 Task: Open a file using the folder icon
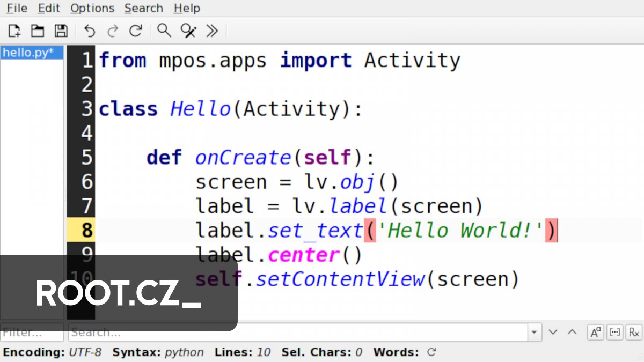37,31
